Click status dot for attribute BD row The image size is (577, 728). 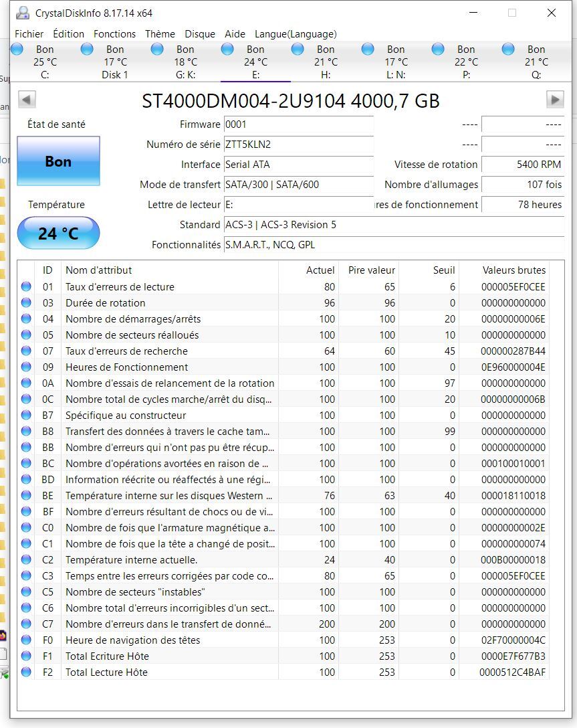26,479
